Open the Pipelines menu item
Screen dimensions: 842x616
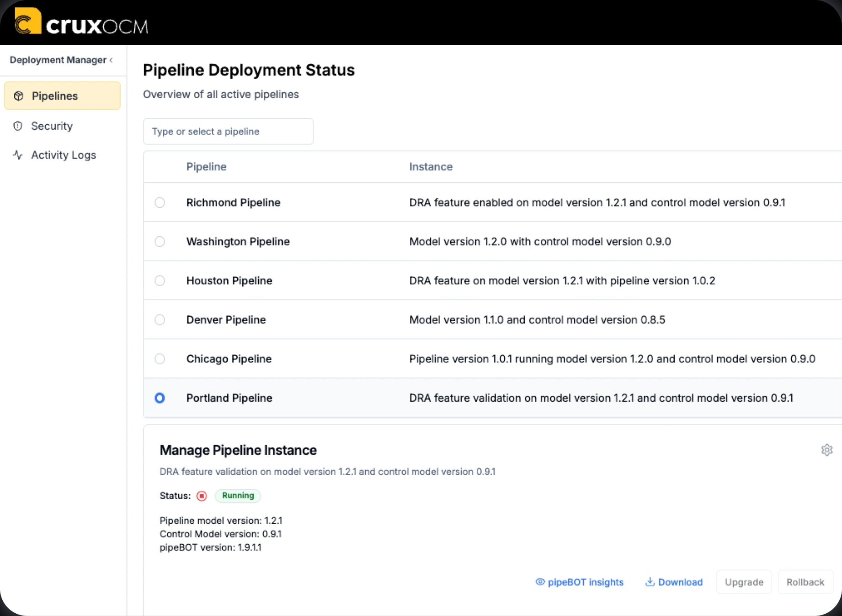click(62, 96)
